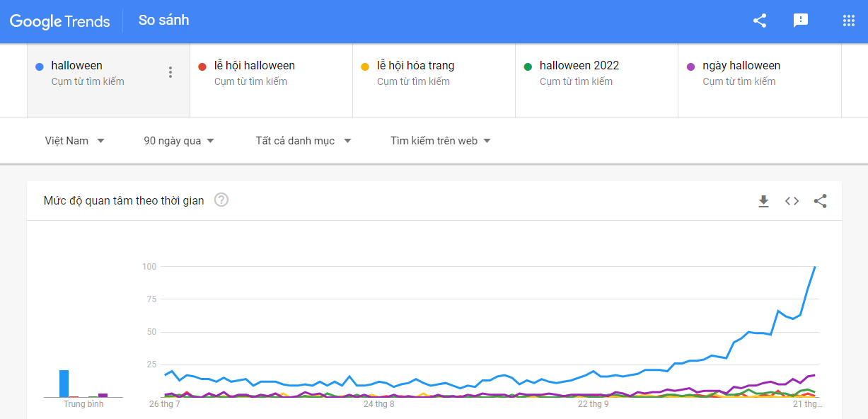Open the 90 ngày qua time range dropdown
Screen dimensions: 868x419
point(179,141)
